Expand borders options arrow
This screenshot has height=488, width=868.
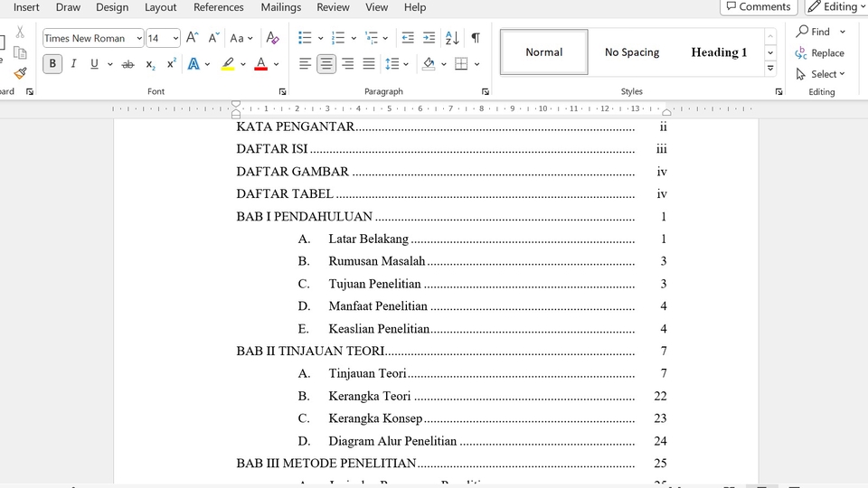click(x=476, y=64)
